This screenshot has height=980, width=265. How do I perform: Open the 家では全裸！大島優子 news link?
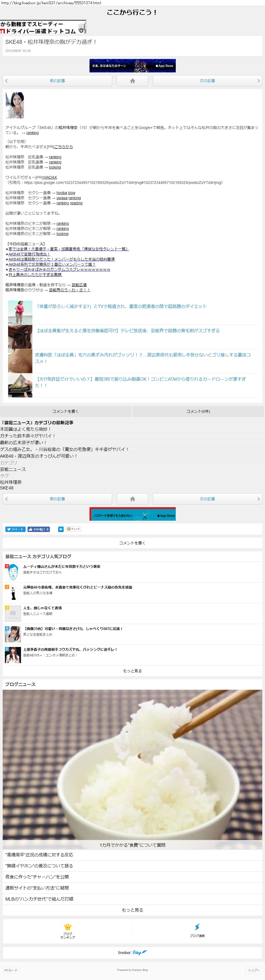point(68,249)
